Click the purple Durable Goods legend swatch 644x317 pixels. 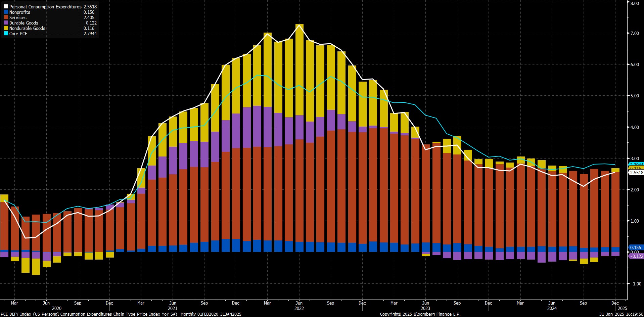[6, 23]
